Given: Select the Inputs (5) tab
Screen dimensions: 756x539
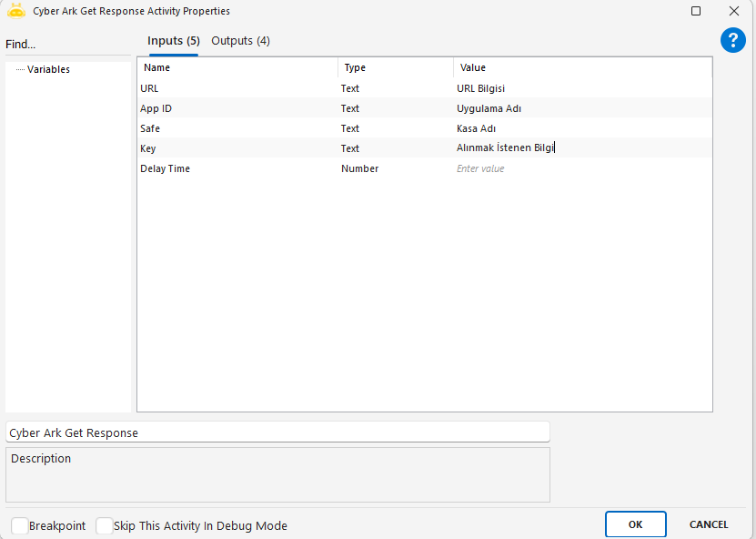Looking at the screenshot, I should (173, 41).
